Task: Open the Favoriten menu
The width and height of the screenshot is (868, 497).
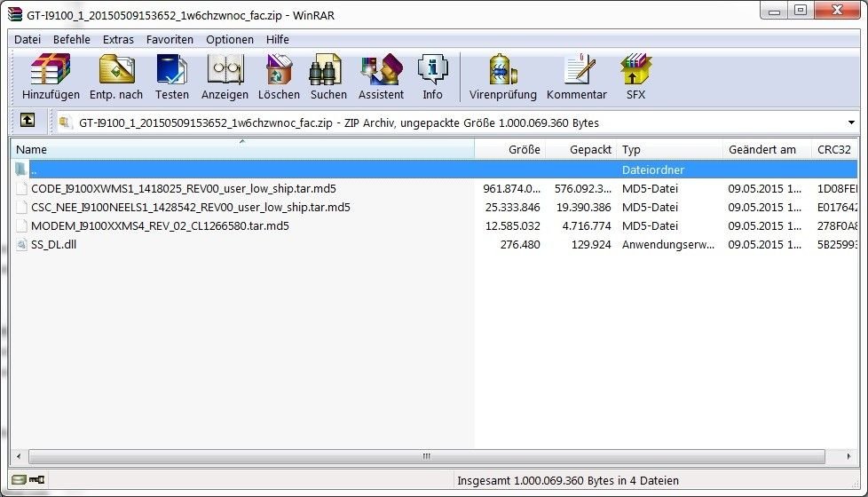Action: click(x=170, y=39)
